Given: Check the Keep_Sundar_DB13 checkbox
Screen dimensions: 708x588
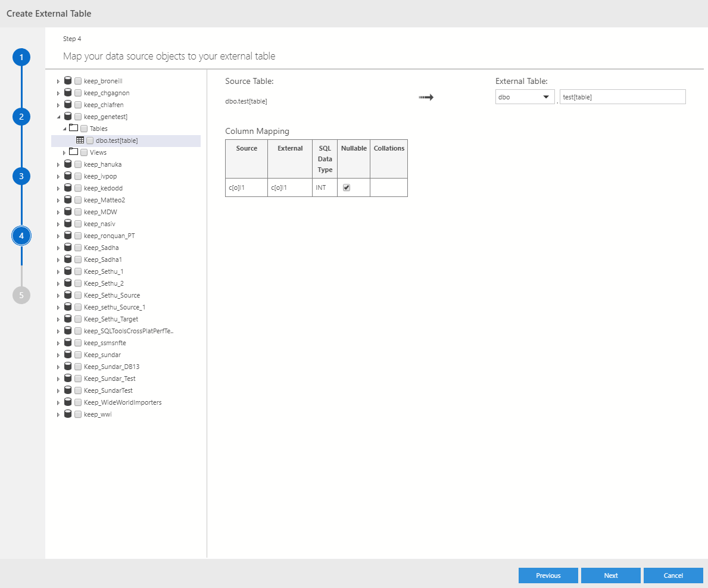Looking at the screenshot, I should (77, 367).
